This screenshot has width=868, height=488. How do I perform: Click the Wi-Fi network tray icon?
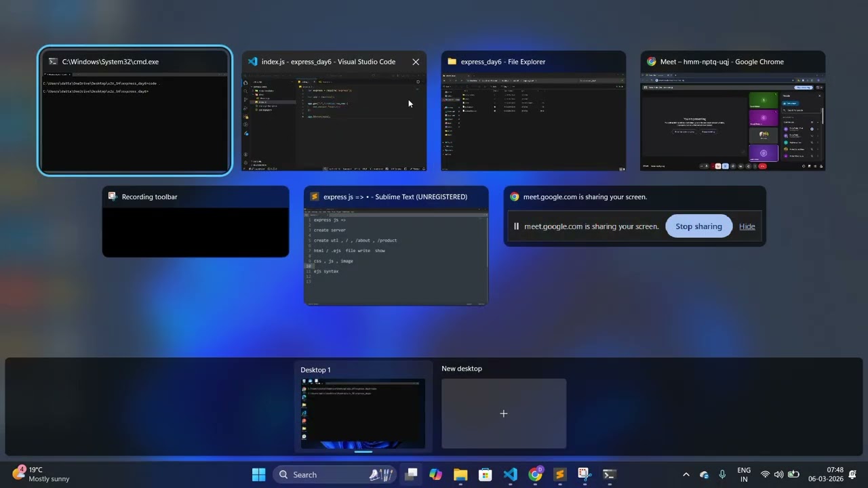(765, 474)
